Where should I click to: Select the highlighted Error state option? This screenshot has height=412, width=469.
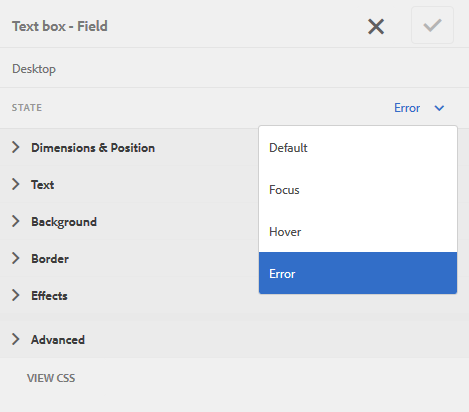358,273
